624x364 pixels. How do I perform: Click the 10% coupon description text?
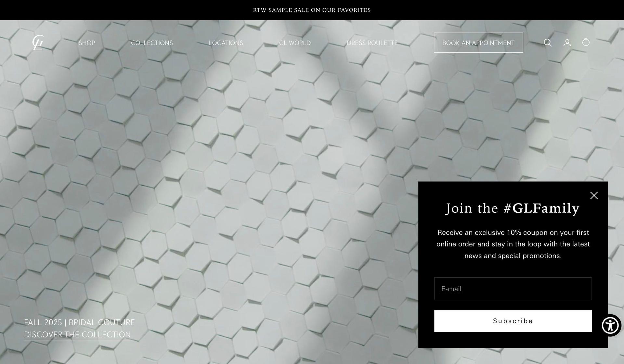[513, 244]
